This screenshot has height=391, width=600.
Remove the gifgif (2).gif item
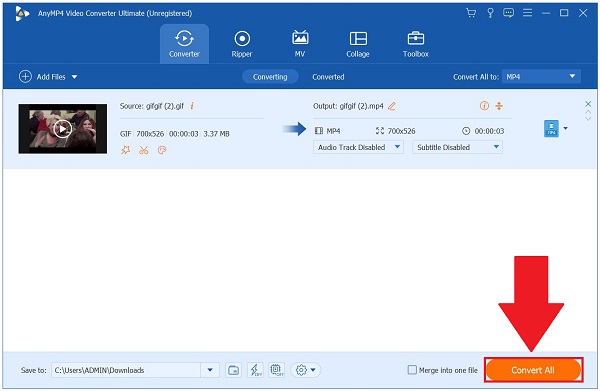[x=588, y=104]
